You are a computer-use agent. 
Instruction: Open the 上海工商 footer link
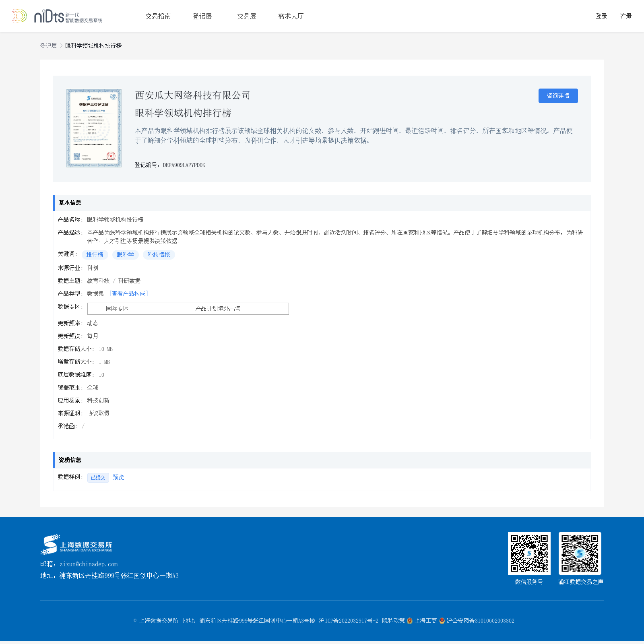pos(426,621)
